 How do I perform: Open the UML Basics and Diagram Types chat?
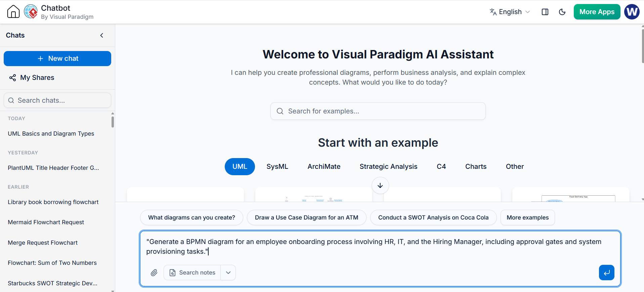51,134
